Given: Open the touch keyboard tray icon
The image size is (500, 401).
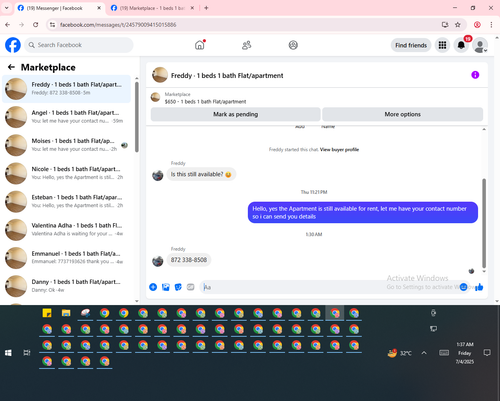Looking at the screenshot, I should coord(444,353).
